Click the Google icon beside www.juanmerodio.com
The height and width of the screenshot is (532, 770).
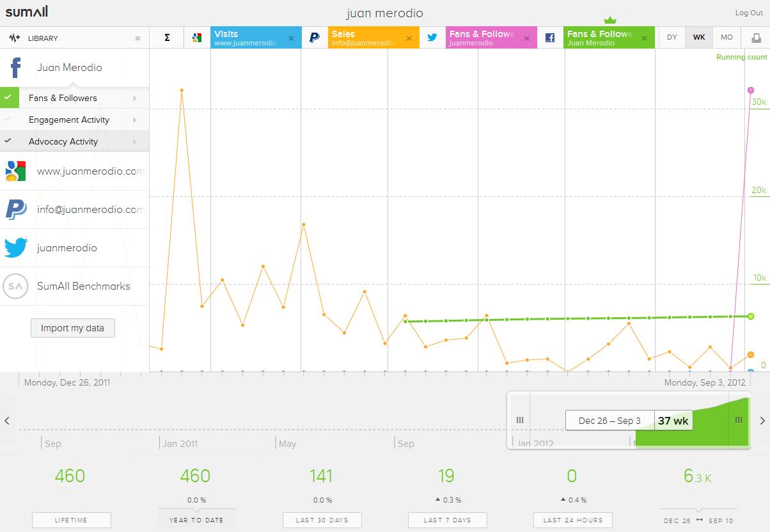pyautogui.click(x=15, y=171)
